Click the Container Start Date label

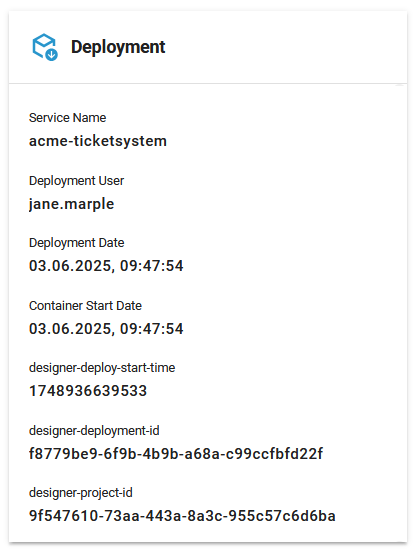point(85,305)
